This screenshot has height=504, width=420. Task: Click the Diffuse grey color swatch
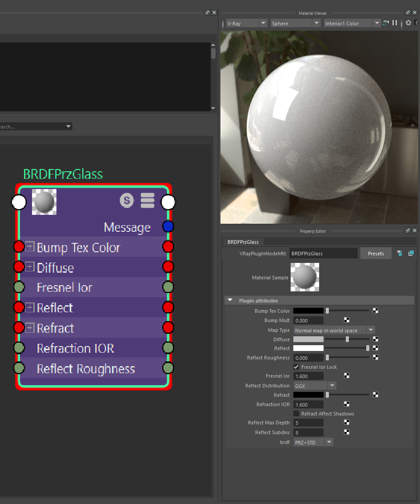point(308,339)
